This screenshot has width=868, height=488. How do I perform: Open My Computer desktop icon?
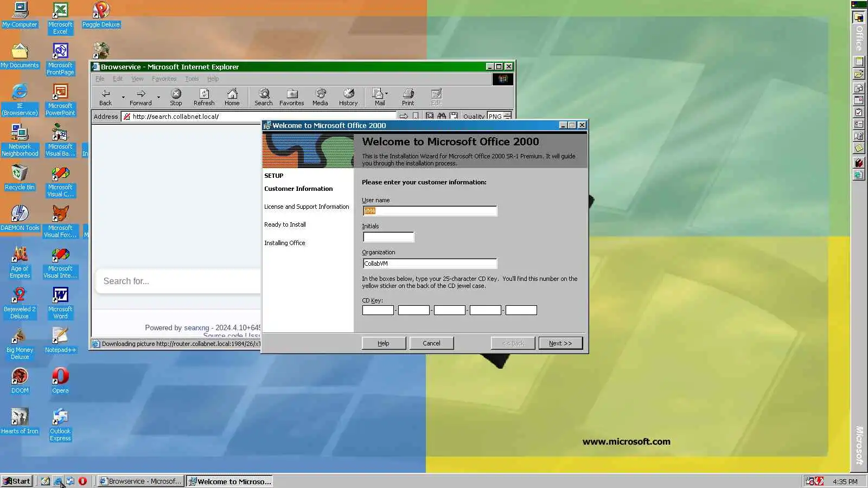pos(20,15)
